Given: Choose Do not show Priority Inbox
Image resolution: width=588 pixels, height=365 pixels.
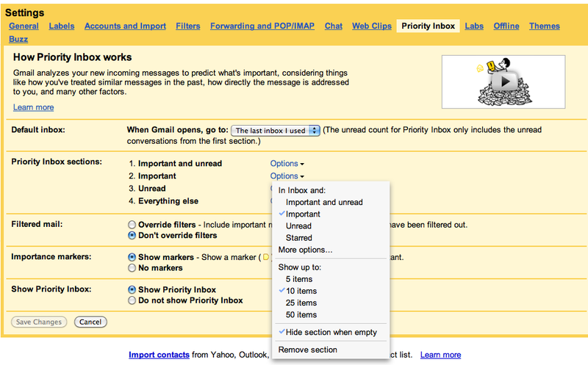Looking at the screenshot, I should tap(132, 300).
